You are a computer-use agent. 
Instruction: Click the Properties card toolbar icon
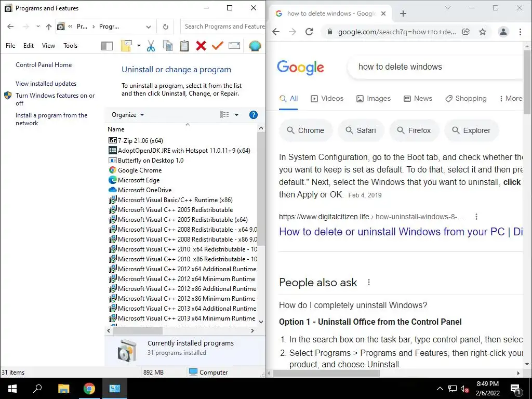click(234, 46)
